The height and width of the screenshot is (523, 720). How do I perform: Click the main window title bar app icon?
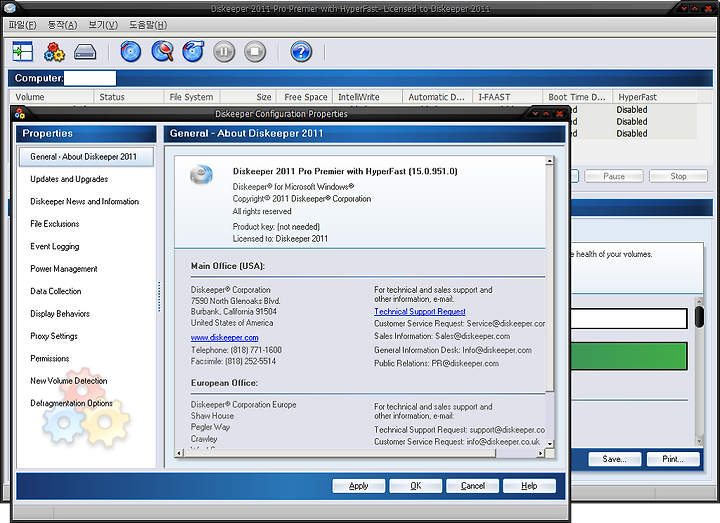click(x=9, y=8)
